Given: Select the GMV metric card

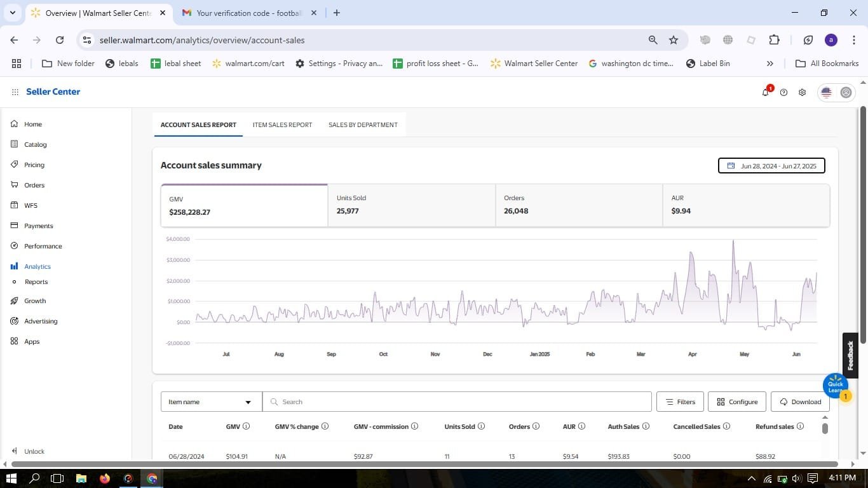Looking at the screenshot, I should click(x=244, y=205).
